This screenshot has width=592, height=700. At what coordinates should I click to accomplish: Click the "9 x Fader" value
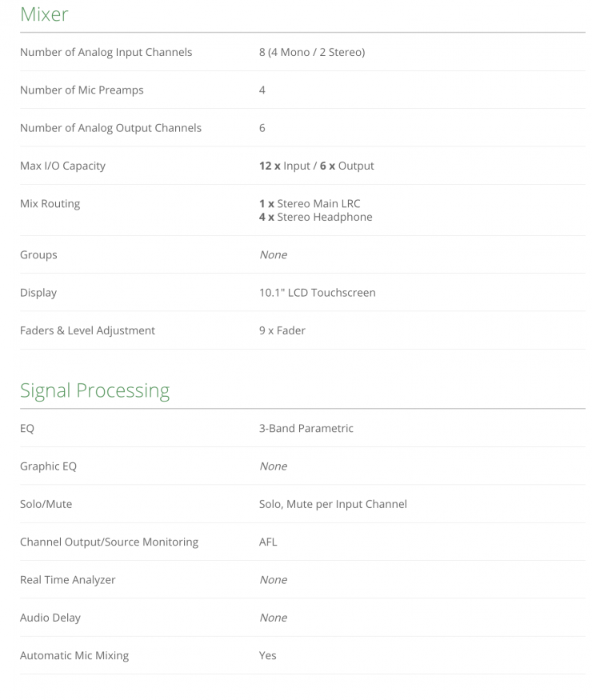tap(282, 330)
